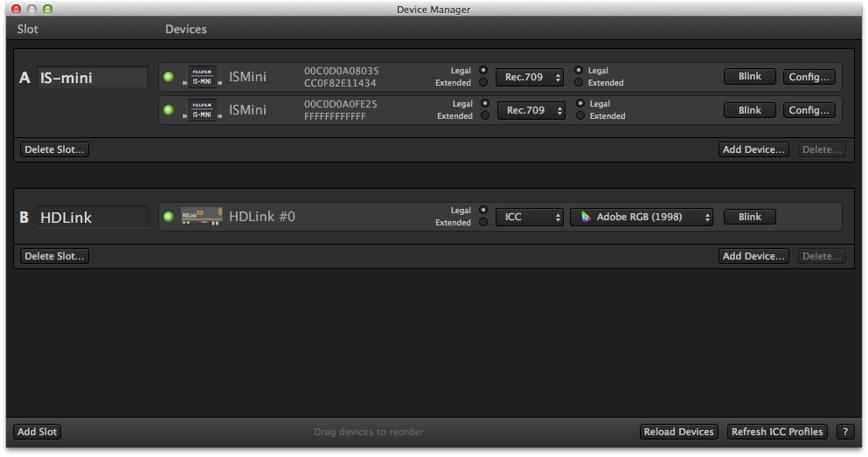Select Extended radio for HDLink #0
The width and height of the screenshot is (868, 457).
point(483,223)
